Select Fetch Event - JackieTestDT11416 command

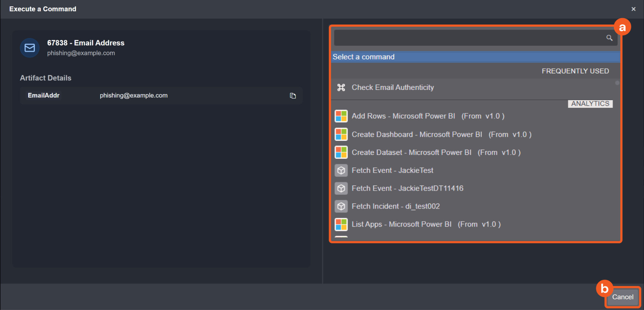click(407, 188)
